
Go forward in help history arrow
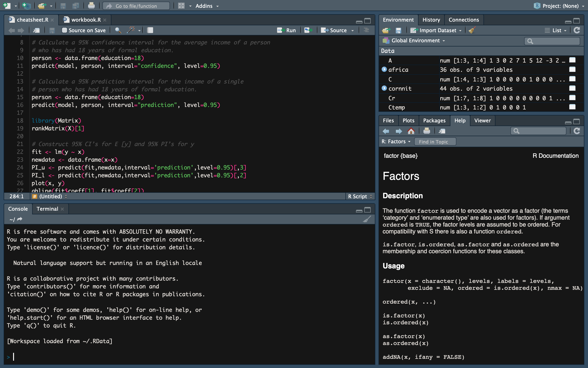(399, 131)
